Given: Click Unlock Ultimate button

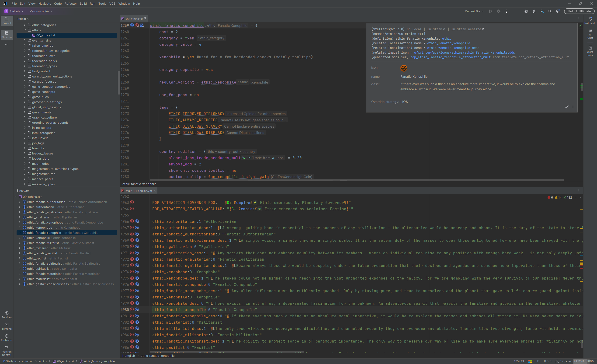Looking at the screenshot, I should (x=579, y=11).
